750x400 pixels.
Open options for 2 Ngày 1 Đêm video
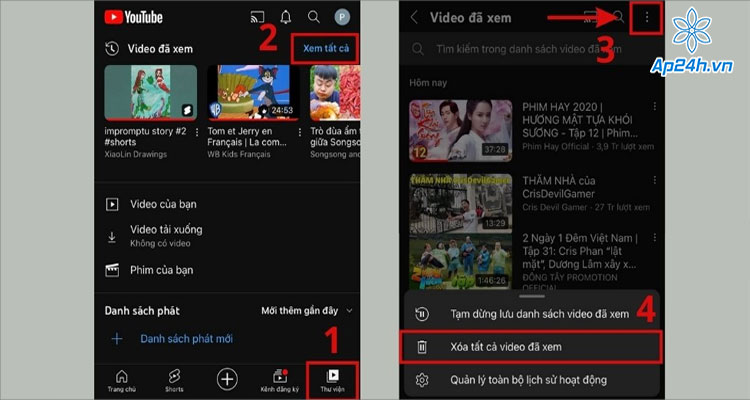654,238
